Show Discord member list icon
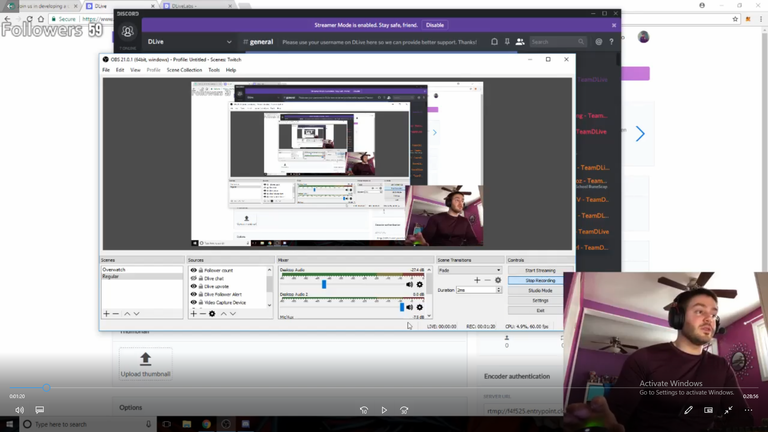Image resolution: width=768 pixels, height=432 pixels. (x=520, y=42)
